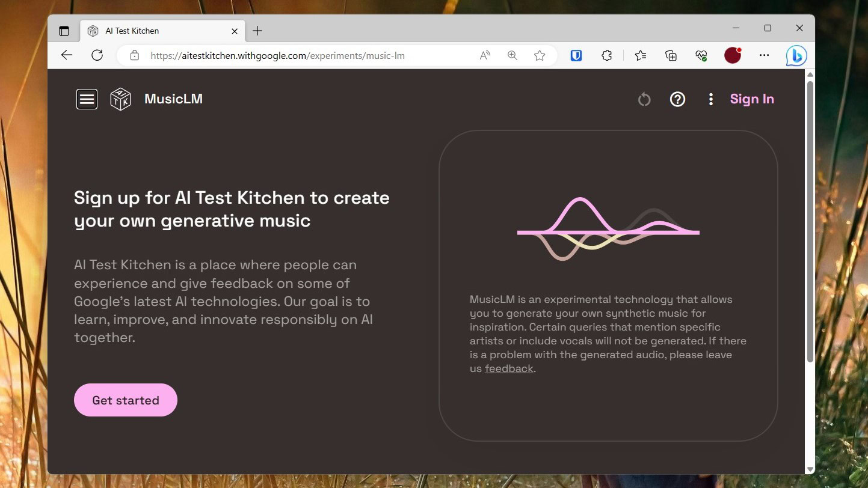Open the feedback link
This screenshot has width=868, height=488.
tap(509, 368)
